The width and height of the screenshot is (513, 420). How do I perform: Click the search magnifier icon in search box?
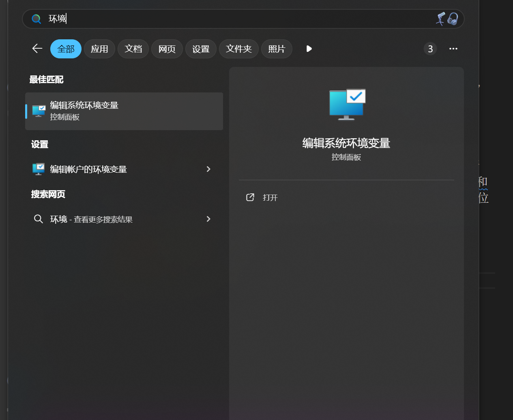(36, 19)
